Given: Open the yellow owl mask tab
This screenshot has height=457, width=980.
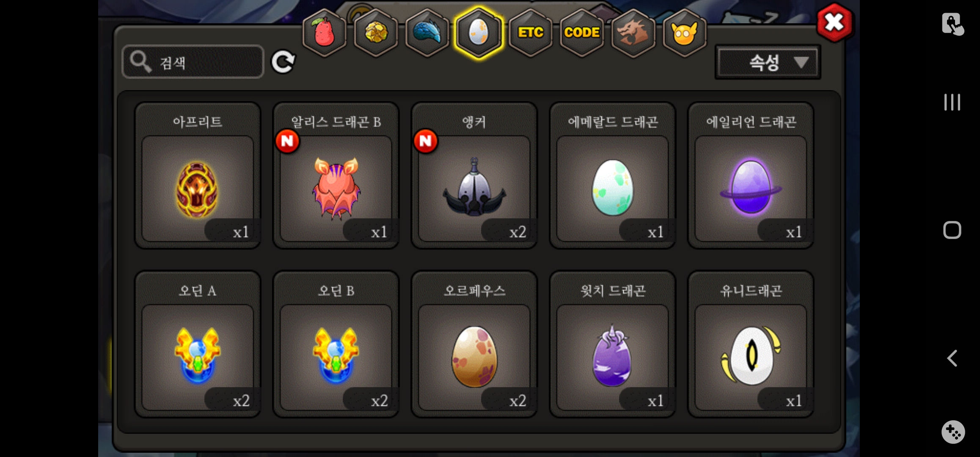Looking at the screenshot, I should 684,33.
